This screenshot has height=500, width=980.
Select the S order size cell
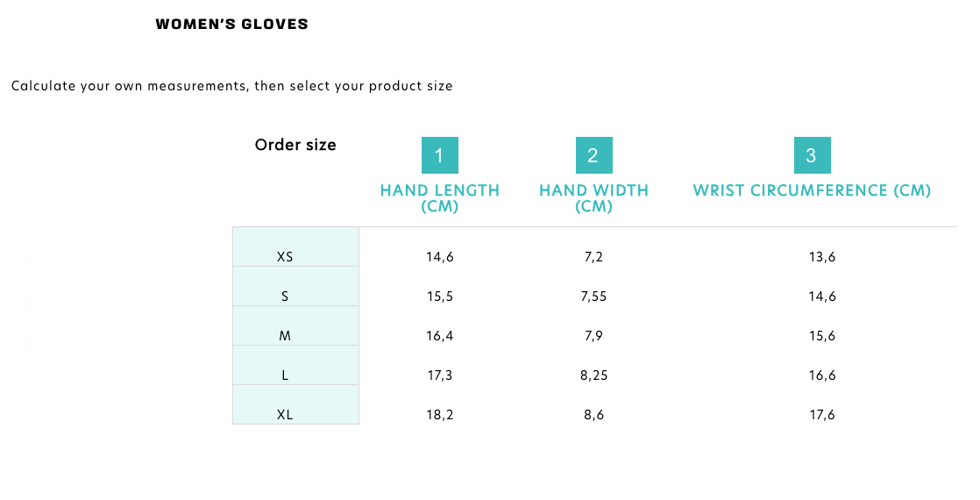click(285, 296)
